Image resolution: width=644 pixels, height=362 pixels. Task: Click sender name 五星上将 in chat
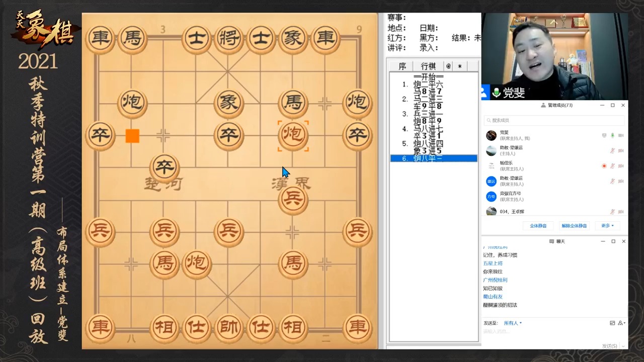493,263
